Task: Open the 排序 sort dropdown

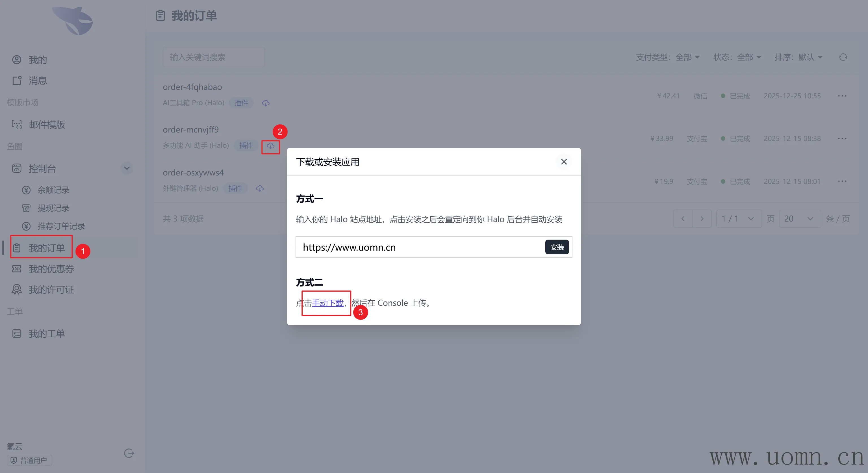Action: point(798,57)
